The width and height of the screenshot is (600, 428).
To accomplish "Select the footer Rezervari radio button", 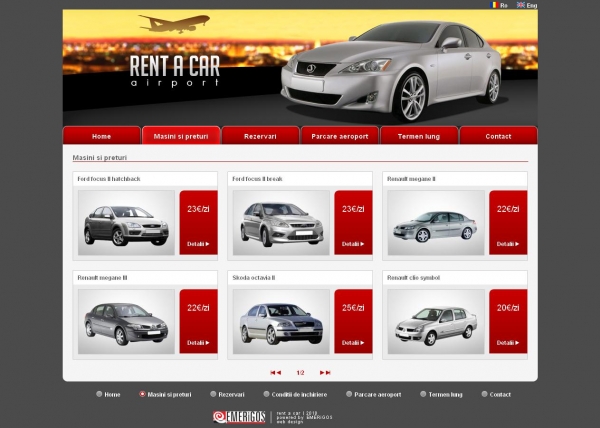I will click(213, 394).
